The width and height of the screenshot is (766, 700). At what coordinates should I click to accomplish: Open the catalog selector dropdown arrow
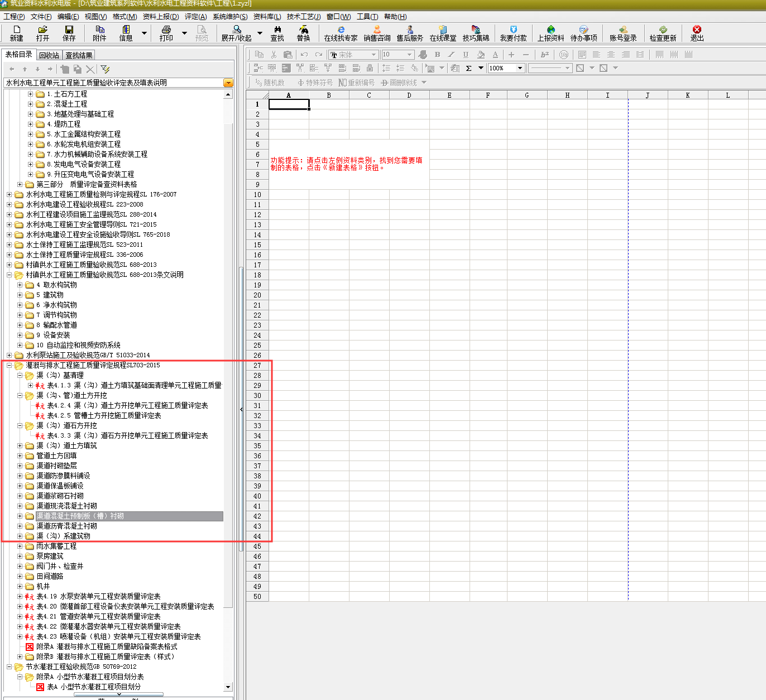[228, 83]
